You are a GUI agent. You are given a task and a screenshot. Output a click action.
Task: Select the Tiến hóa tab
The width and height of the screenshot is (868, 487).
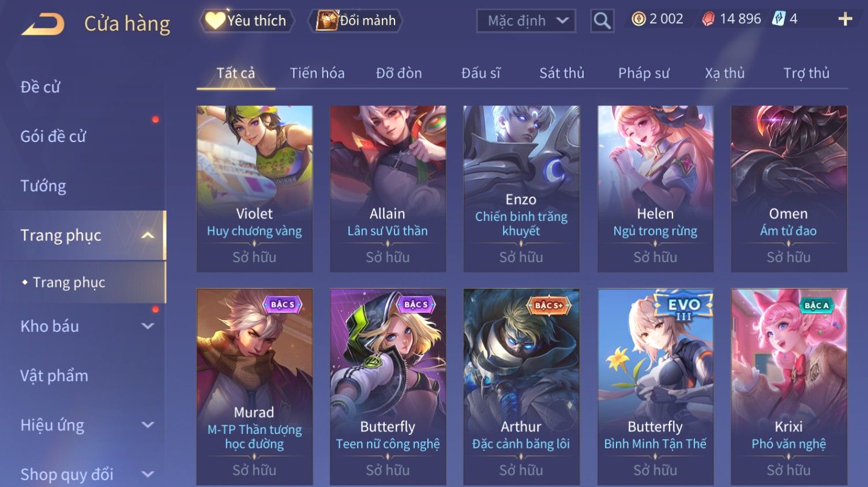[x=317, y=73]
